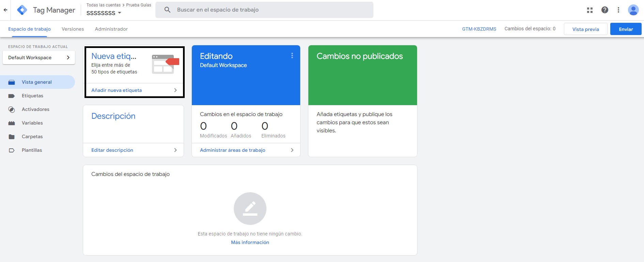This screenshot has height=262, width=644.
Task: Open the help question mark icon
Action: coord(605,10)
